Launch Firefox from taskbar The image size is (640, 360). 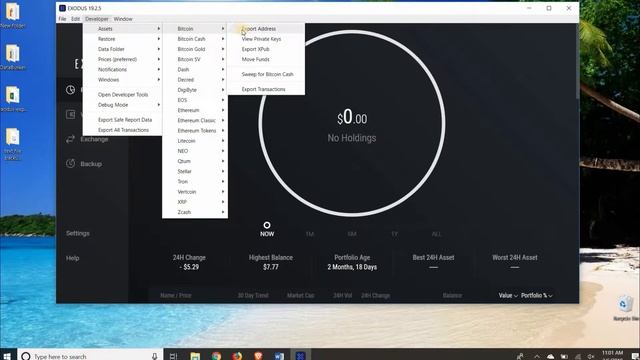[x=237, y=356]
